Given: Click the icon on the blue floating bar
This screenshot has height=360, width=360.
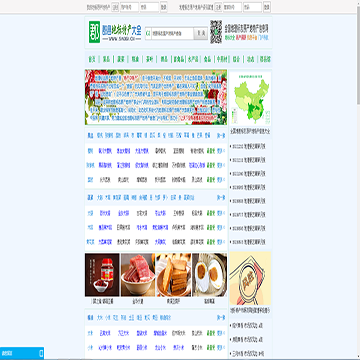Looking at the screenshot, I should [41, 353].
